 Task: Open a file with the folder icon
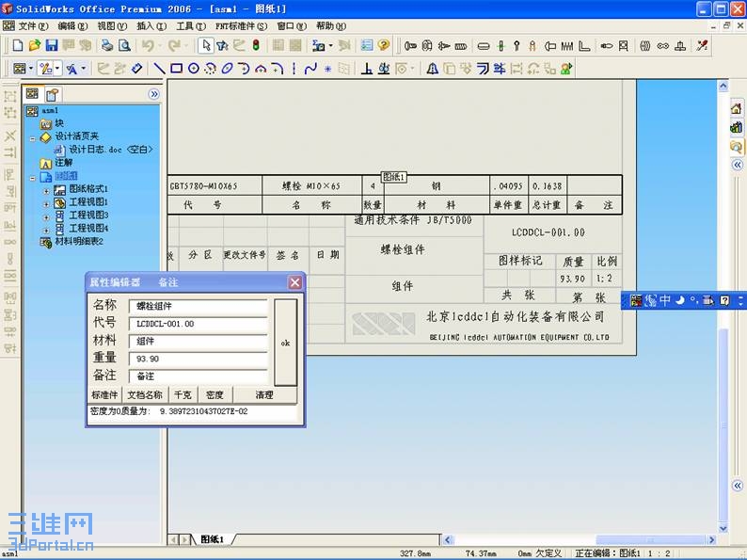35,45
